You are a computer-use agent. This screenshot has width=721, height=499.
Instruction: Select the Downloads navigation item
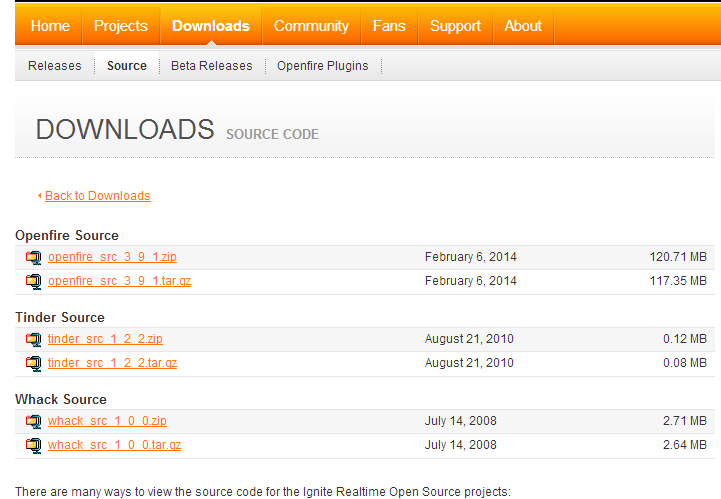(x=211, y=26)
